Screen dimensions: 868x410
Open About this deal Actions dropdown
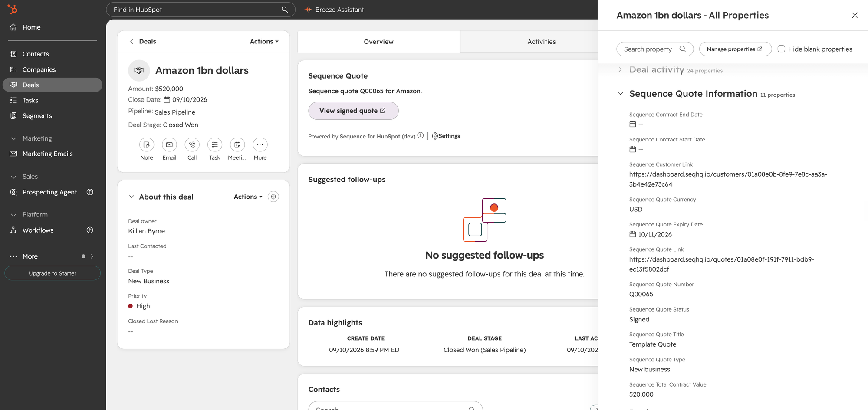coord(248,197)
